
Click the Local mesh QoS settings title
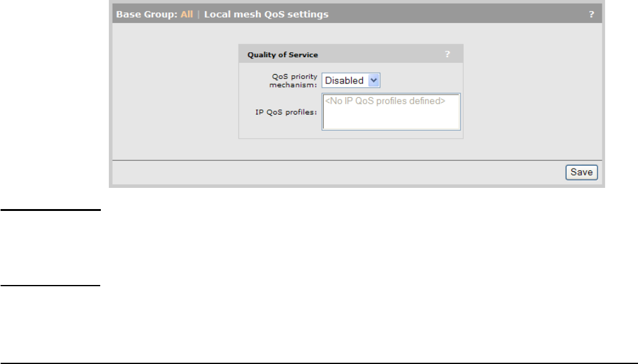pyautogui.click(x=266, y=14)
